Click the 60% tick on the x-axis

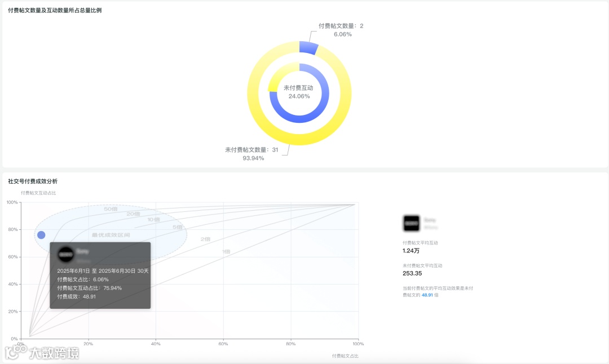(x=223, y=344)
